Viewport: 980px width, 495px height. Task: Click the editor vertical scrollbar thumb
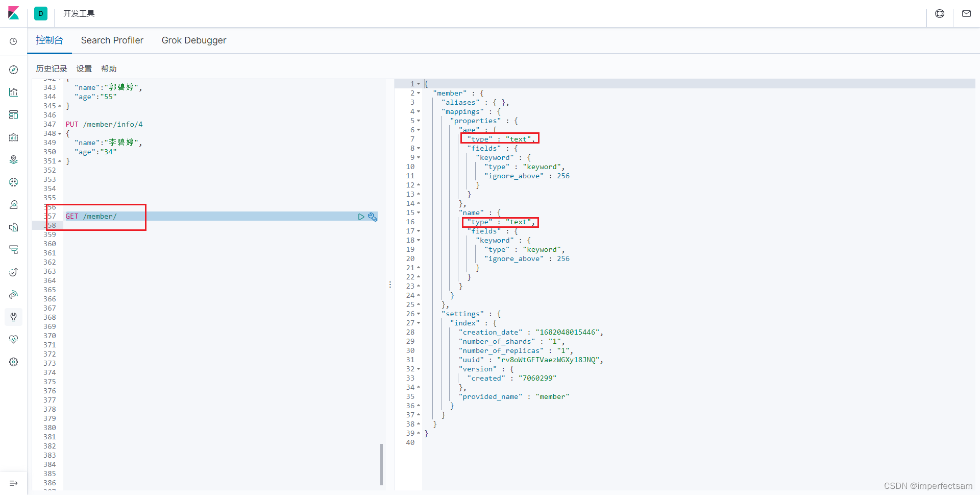(x=381, y=464)
